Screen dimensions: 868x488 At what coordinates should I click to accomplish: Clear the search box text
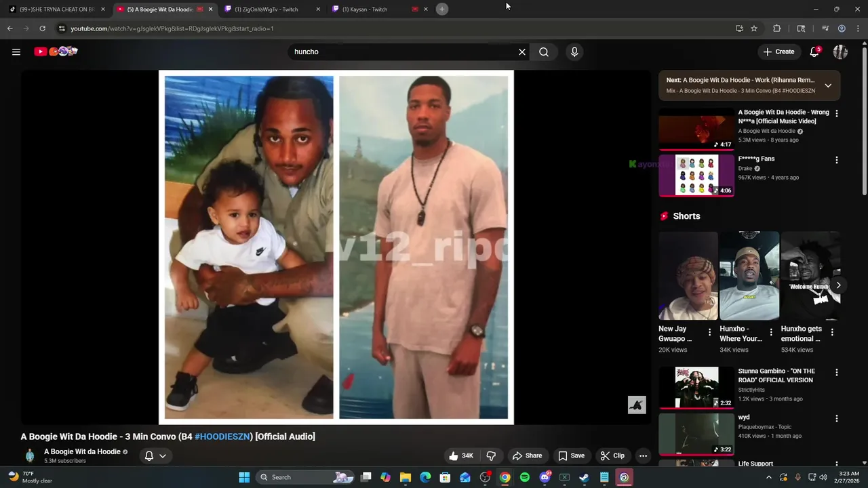pyautogui.click(x=522, y=52)
